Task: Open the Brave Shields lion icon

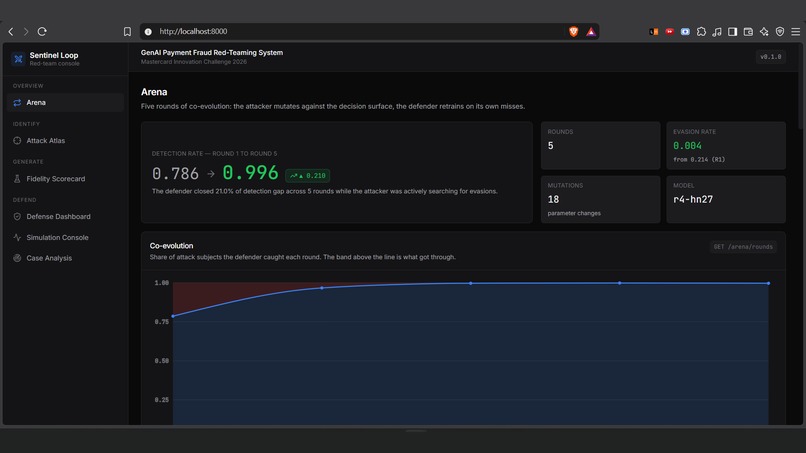Action: coord(574,31)
